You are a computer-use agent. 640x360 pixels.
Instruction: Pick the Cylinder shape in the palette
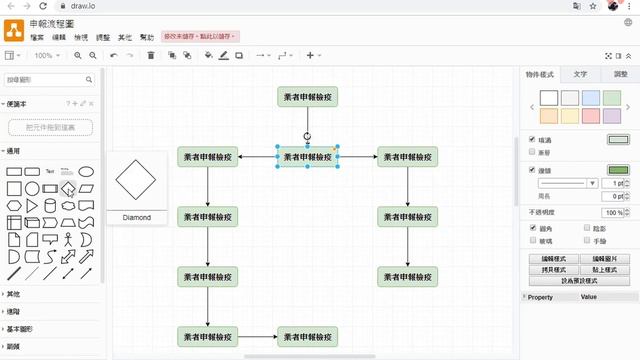pos(50,206)
